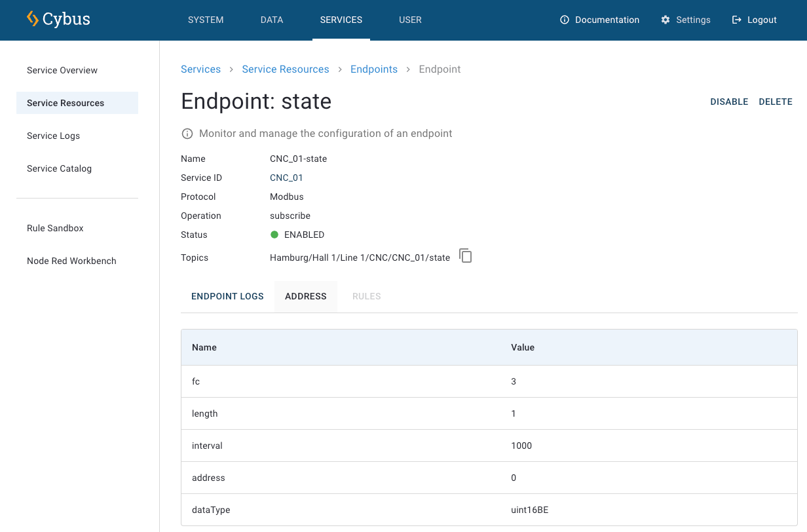Open Service Overview in the sidebar

62,70
